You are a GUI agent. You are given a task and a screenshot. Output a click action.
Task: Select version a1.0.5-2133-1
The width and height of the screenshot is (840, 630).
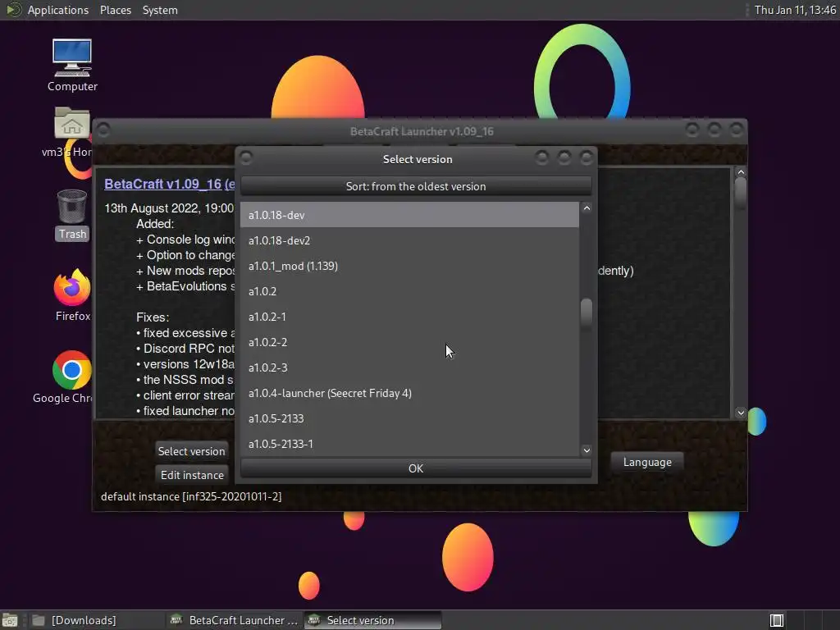tap(409, 444)
